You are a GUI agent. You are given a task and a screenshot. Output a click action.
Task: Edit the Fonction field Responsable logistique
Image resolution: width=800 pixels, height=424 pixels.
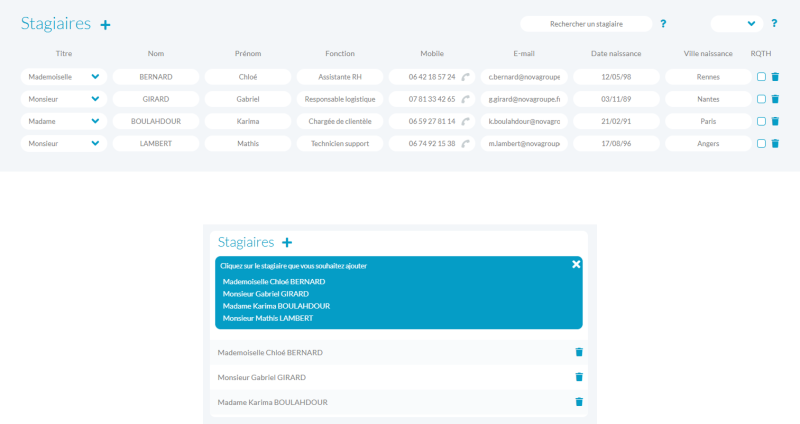[340, 99]
